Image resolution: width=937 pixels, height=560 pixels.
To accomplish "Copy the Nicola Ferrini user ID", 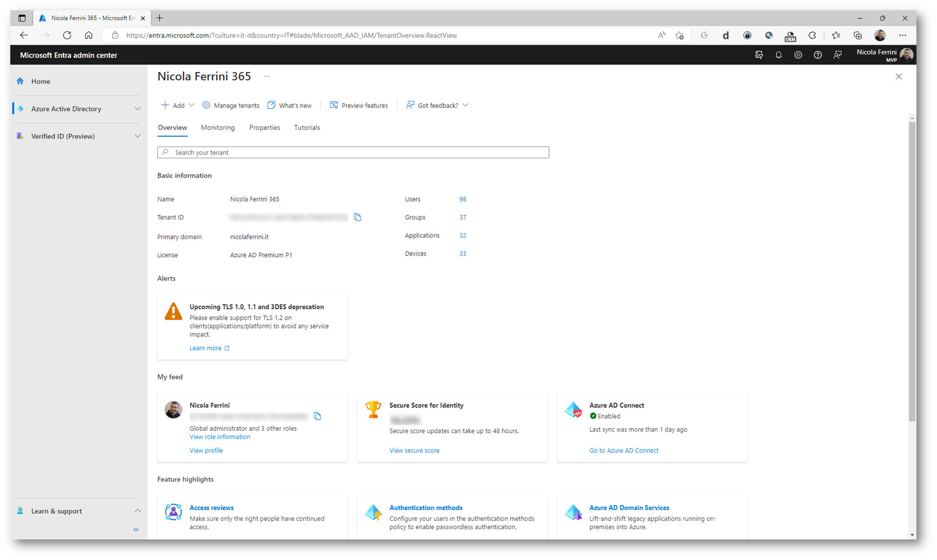I will (317, 416).
